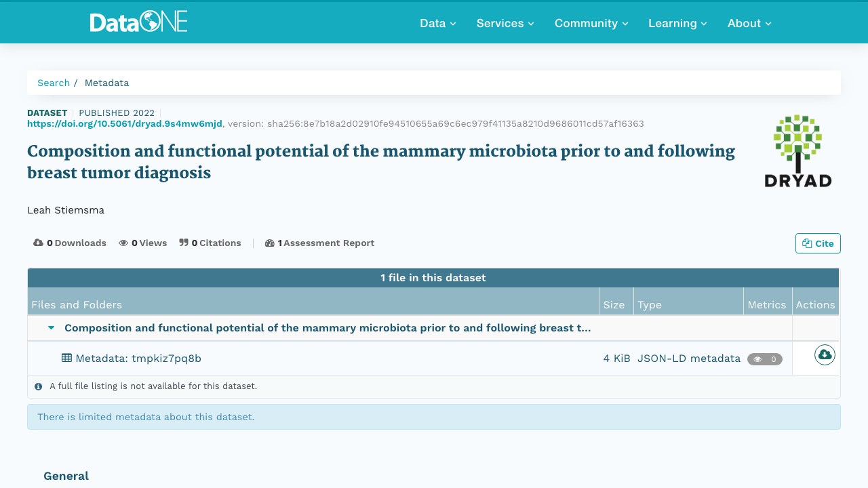
Task: Click the Views eye icon
Action: click(x=123, y=243)
